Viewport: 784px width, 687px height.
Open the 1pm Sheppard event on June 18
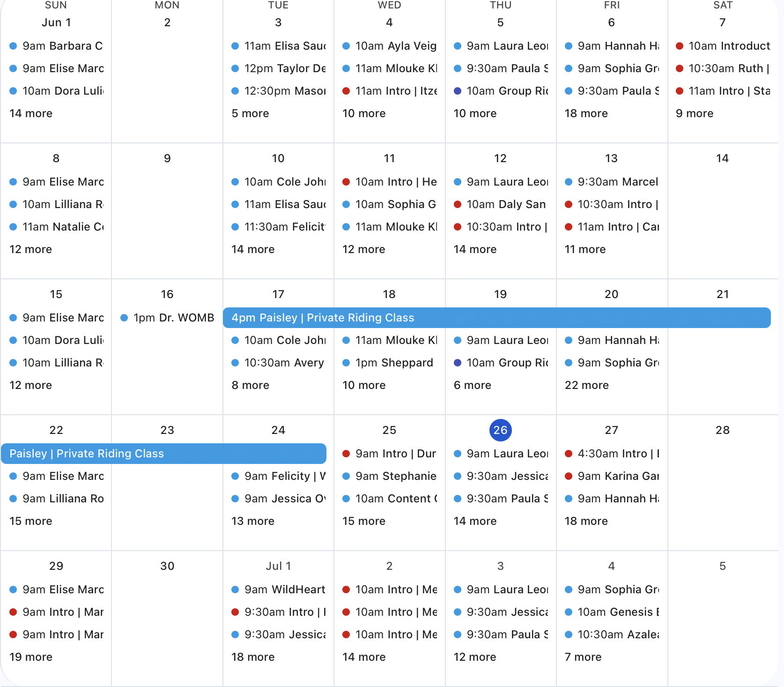(x=393, y=363)
